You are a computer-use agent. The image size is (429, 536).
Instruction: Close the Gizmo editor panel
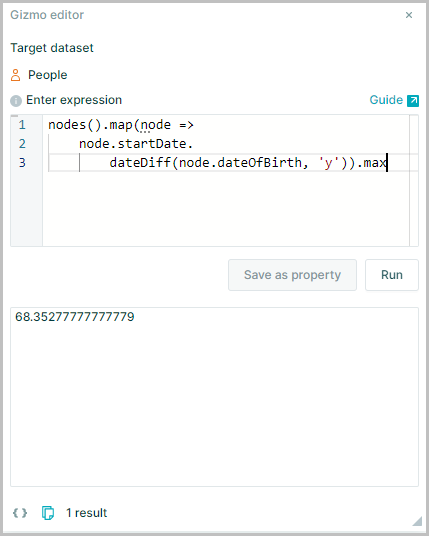(x=408, y=15)
